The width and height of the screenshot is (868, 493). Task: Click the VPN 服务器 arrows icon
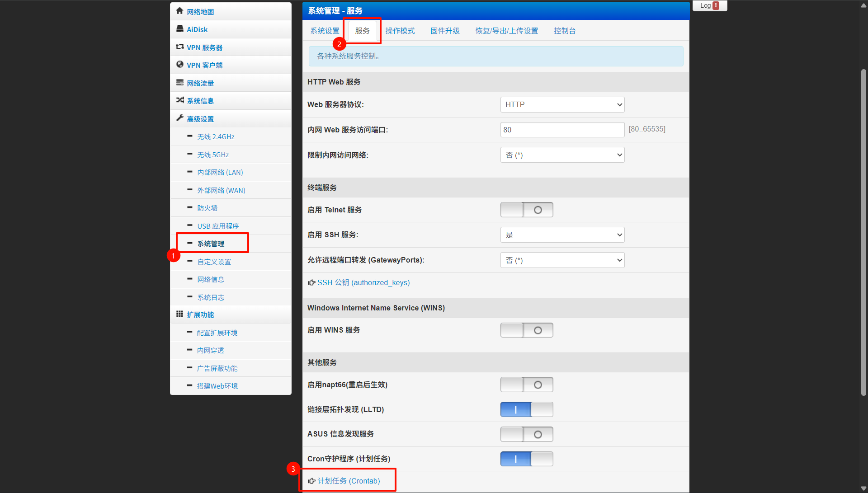179,47
